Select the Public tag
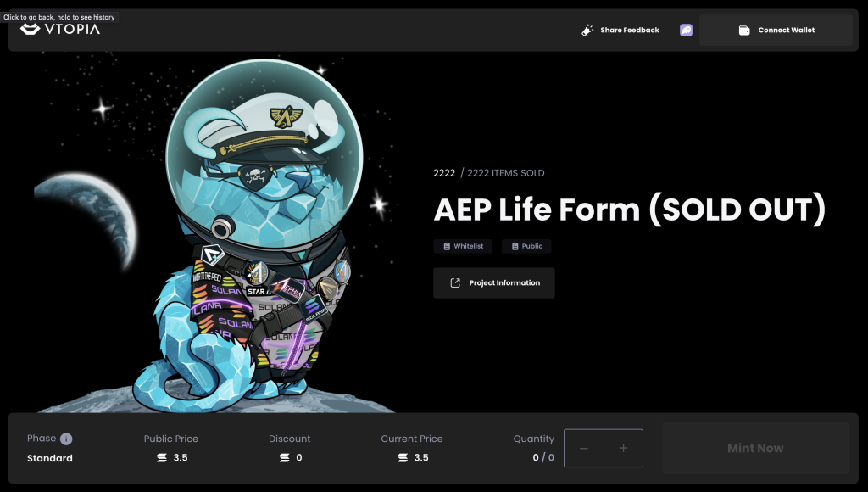Screen dimensions: 868x492 (526, 246)
